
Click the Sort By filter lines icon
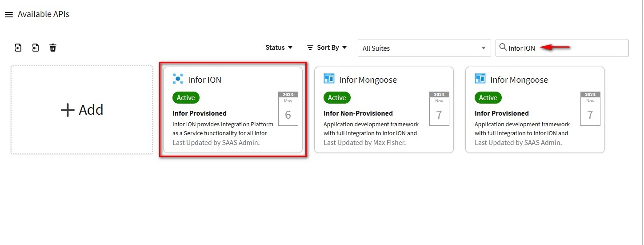coord(310,48)
